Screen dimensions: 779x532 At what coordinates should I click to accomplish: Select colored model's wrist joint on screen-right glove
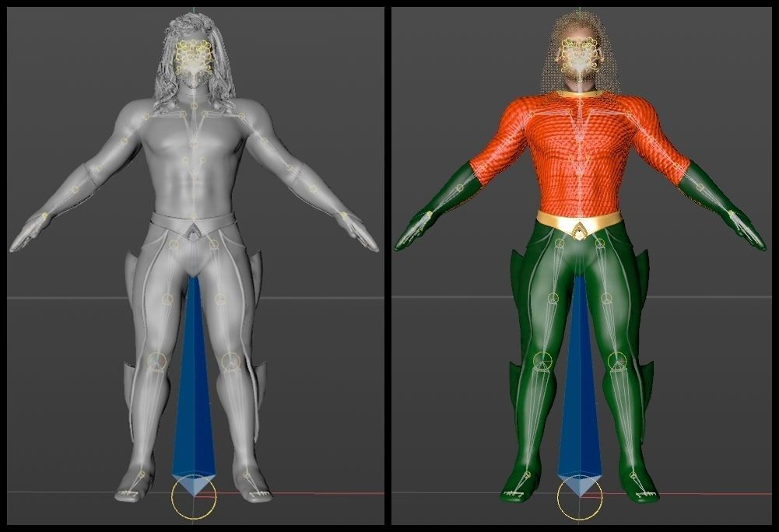pos(731,214)
